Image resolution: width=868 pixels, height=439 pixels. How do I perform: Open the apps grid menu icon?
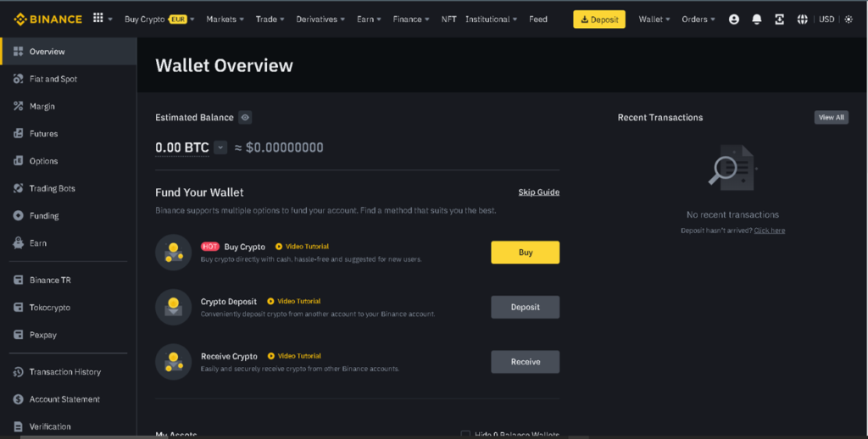(x=98, y=19)
